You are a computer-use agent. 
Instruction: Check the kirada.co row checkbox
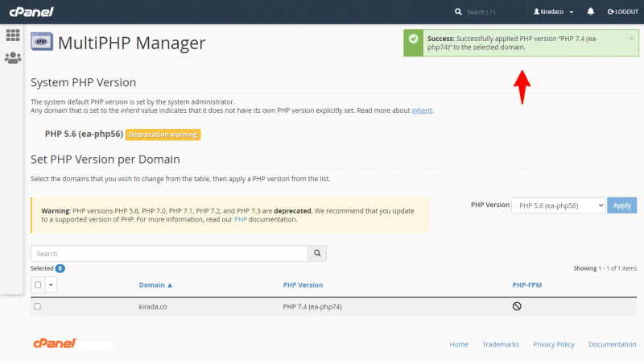point(37,306)
